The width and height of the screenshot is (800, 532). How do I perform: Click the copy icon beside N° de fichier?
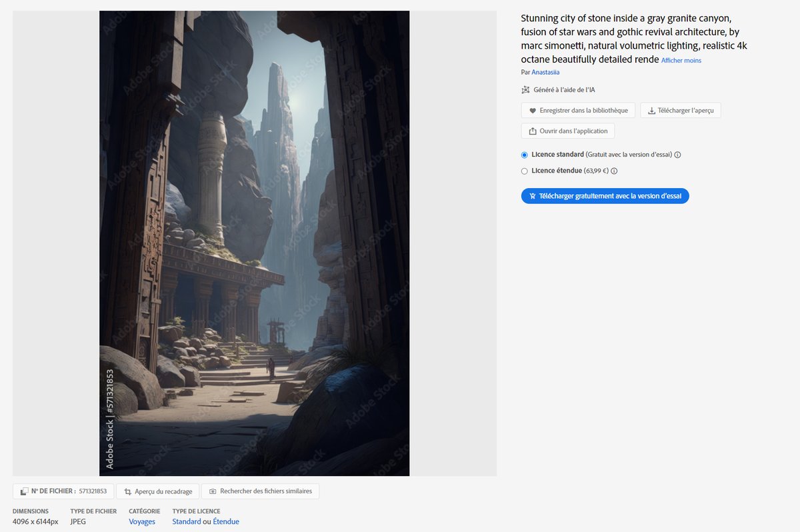pyautogui.click(x=24, y=491)
